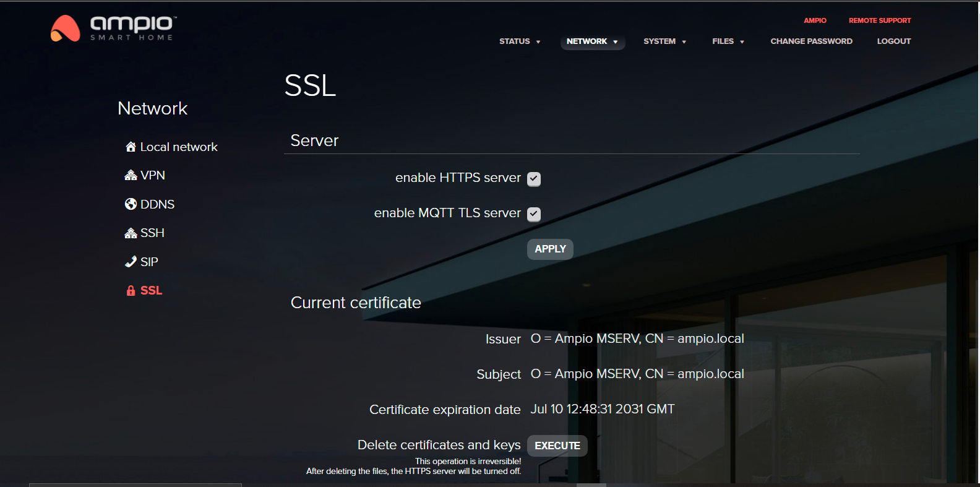Open the STATUS menu
The height and width of the screenshot is (487, 980).
click(x=520, y=41)
